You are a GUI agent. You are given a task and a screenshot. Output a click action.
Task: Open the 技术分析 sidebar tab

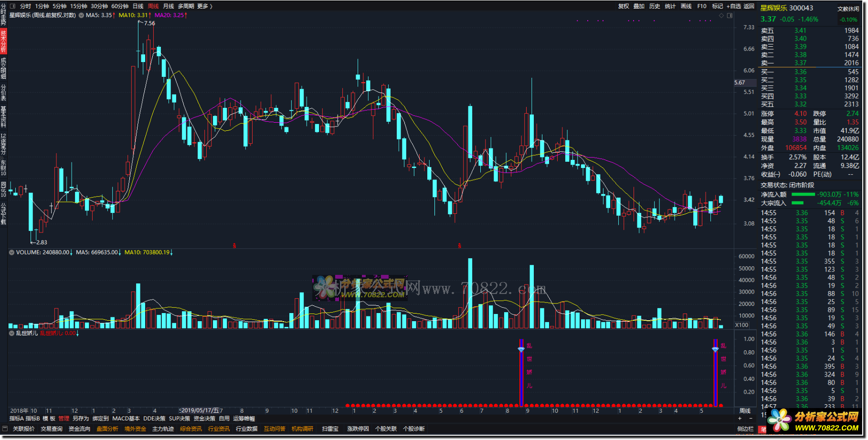(3, 41)
